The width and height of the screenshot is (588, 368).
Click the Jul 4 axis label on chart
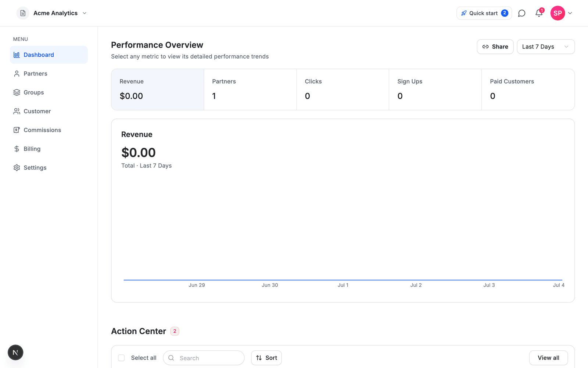559,285
